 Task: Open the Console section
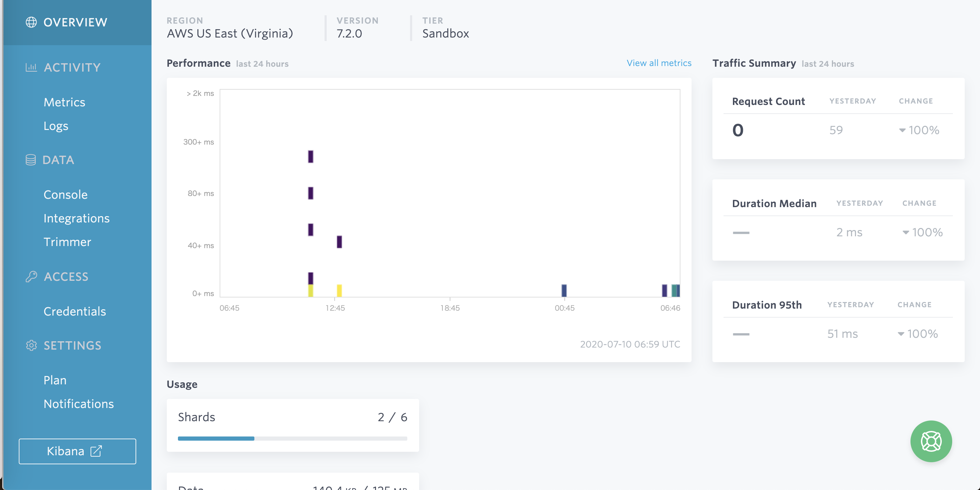coord(65,194)
